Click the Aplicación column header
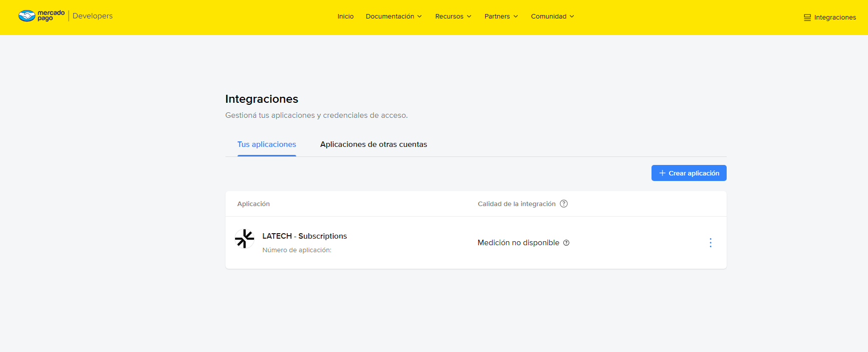This screenshot has width=868, height=352. coord(253,204)
